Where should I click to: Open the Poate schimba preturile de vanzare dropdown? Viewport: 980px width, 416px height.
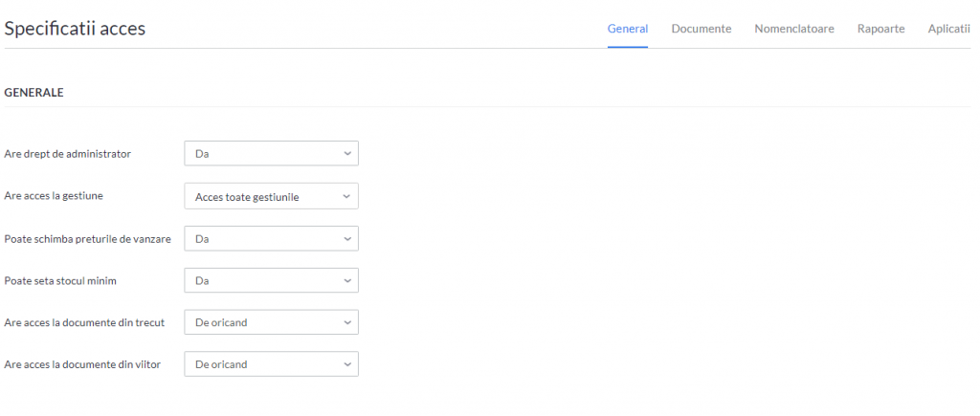[x=271, y=239]
